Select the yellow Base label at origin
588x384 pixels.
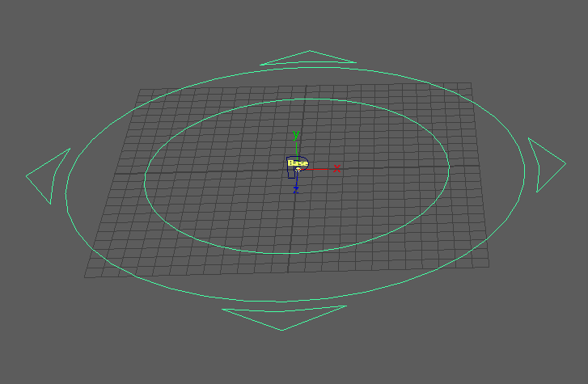coord(298,163)
